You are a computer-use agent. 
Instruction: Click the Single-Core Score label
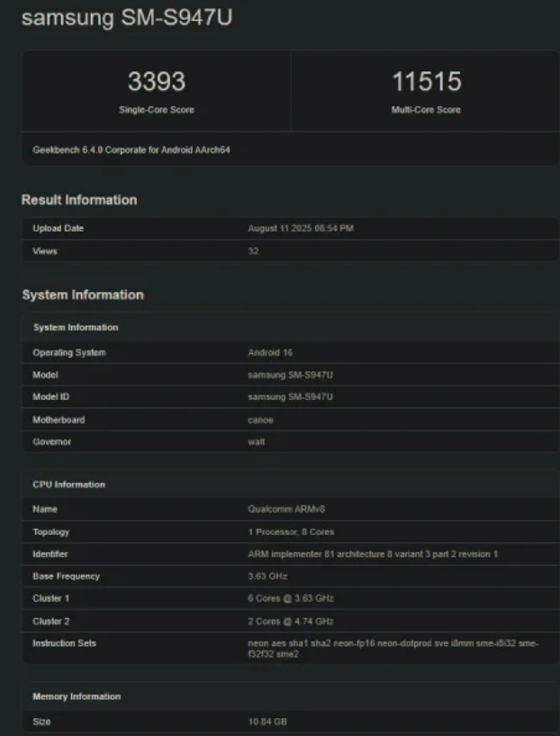156,110
